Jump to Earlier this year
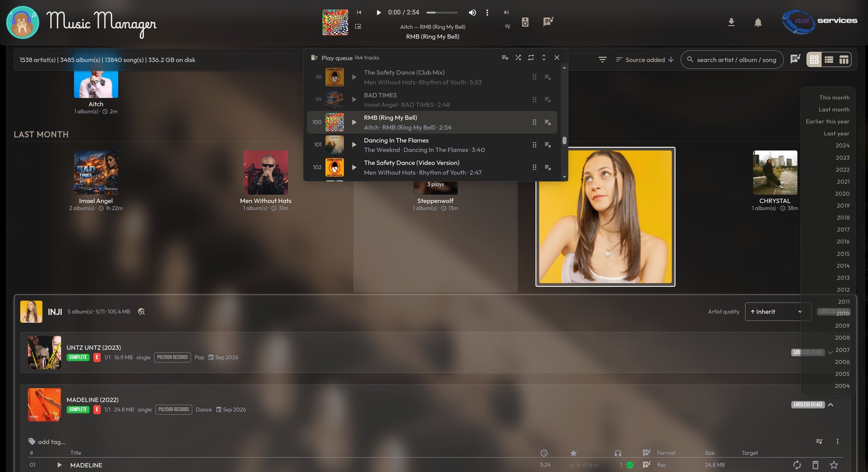 (827, 122)
